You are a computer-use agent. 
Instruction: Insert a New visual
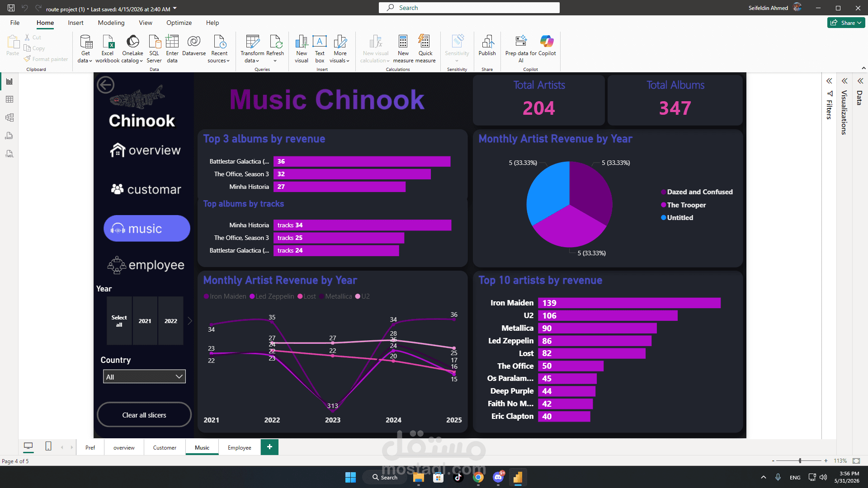coord(302,49)
